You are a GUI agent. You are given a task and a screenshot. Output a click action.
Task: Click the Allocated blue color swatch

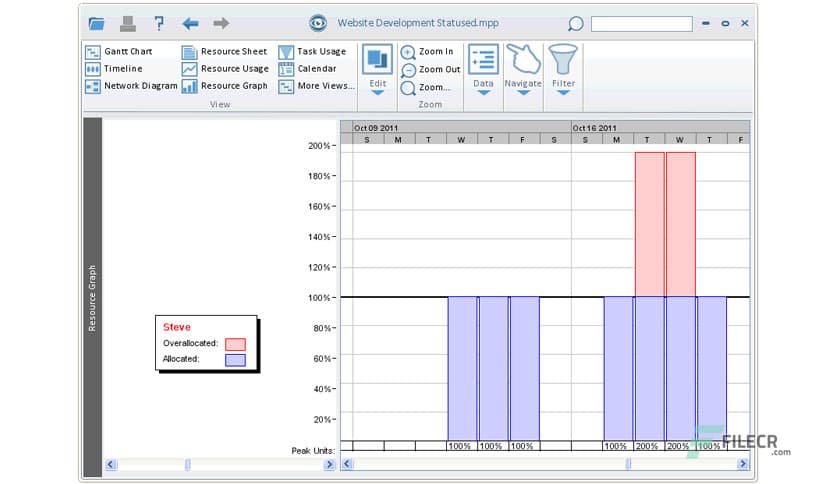tap(235, 360)
